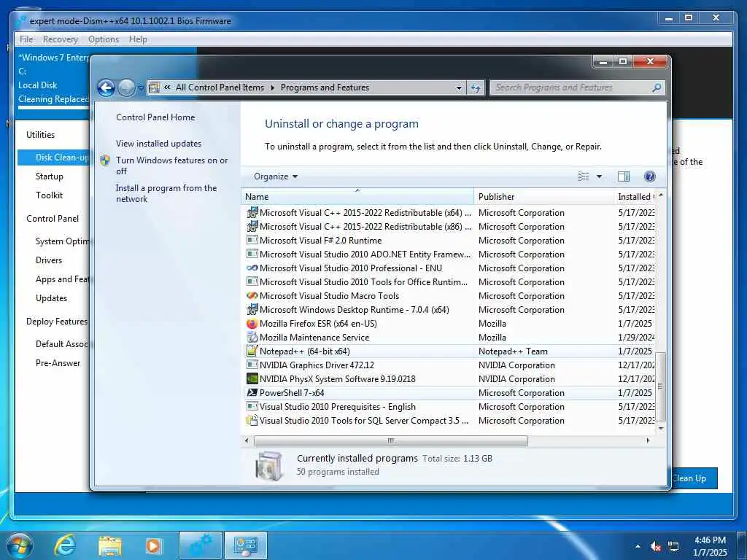The width and height of the screenshot is (747, 560).
Task: Click the vertical scrollbar up arrow
Action: tap(660, 195)
